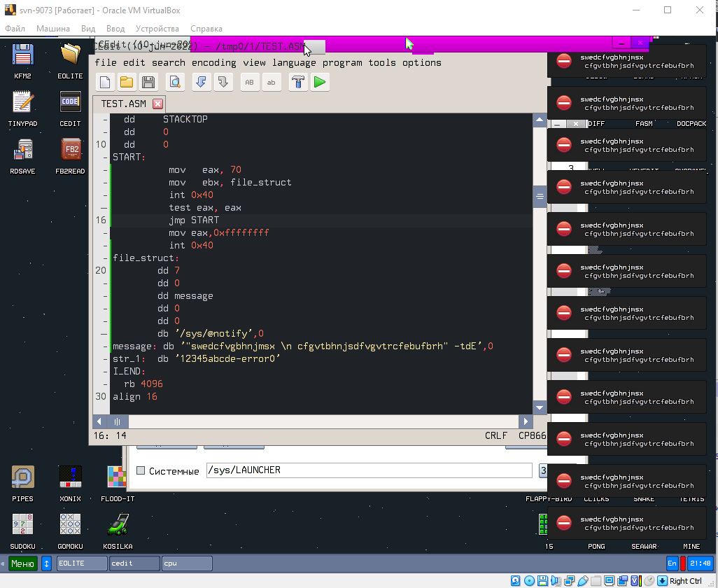Close the TEST.ASM tab
The width and height of the screenshot is (718, 588).
[x=158, y=104]
